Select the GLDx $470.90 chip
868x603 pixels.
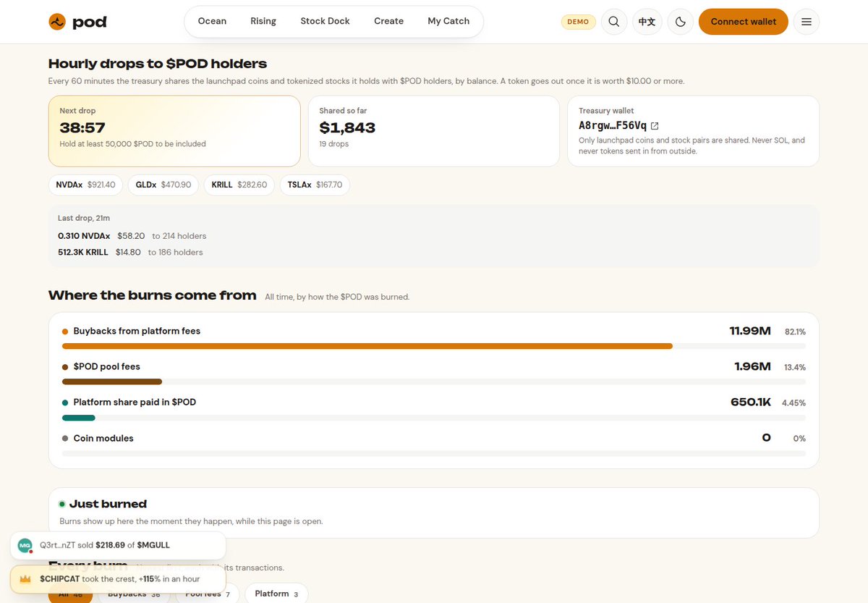point(163,185)
